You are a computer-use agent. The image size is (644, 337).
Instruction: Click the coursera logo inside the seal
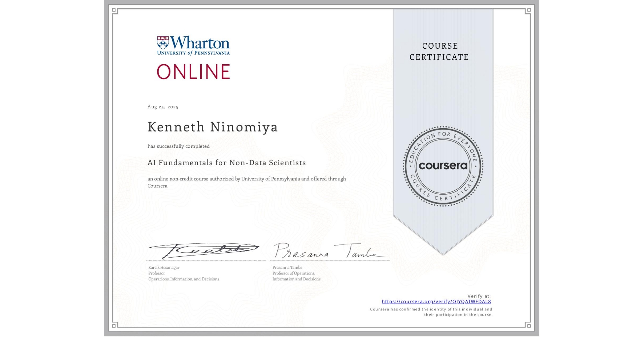coord(443,166)
